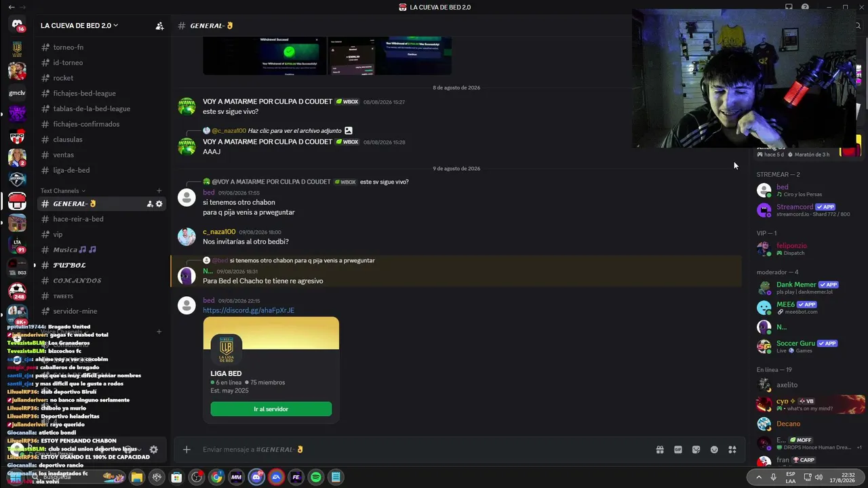Open Spotify from the taskbar
This screenshot has height=488, width=868.
pyautogui.click(x=316, y=477)
